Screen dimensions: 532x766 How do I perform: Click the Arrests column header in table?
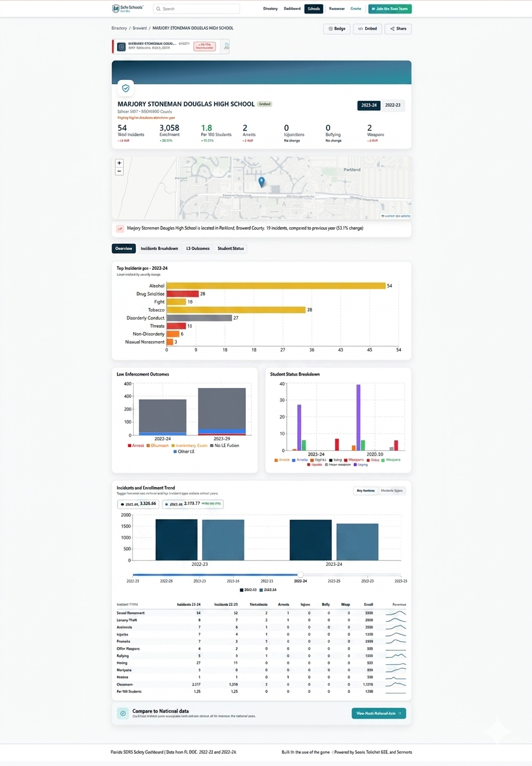pos(283,605)
